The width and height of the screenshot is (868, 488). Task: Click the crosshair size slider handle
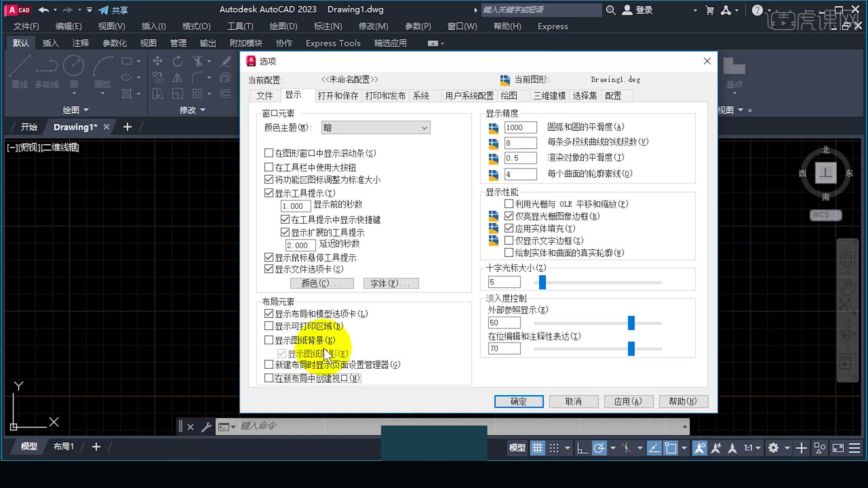[542, 282]
